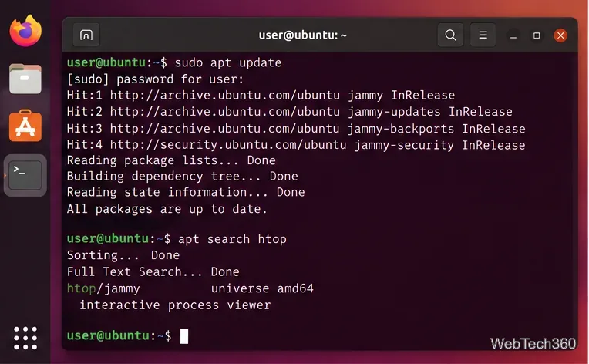
Task: Click the 'universe amd64' text
Action: tap(262, 288)
